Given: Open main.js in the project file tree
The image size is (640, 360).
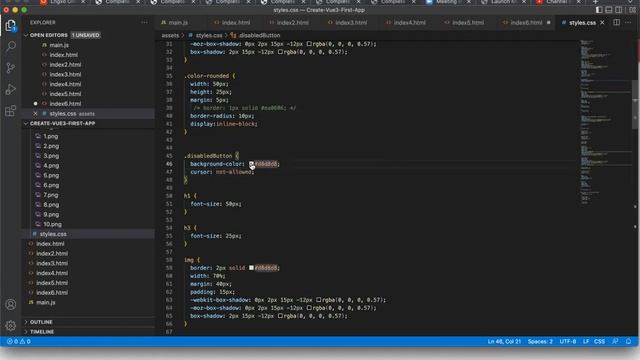Looking at the screenshot, I should point(45,302).
